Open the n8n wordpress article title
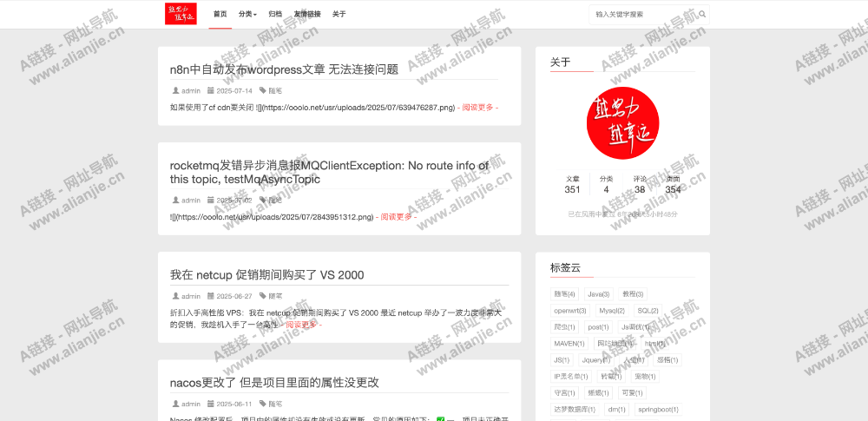The width and height of the screenshot is (868, 421). click(x=284, y=69)
